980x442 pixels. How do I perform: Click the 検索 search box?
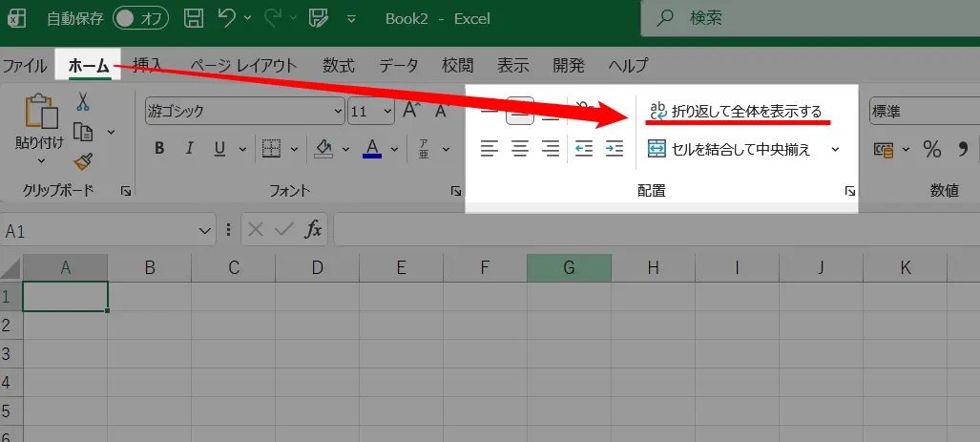tap(811, 18)
